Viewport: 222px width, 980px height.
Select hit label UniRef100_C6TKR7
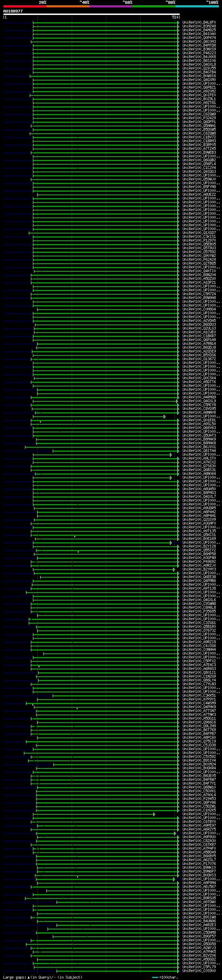point(199,844)
